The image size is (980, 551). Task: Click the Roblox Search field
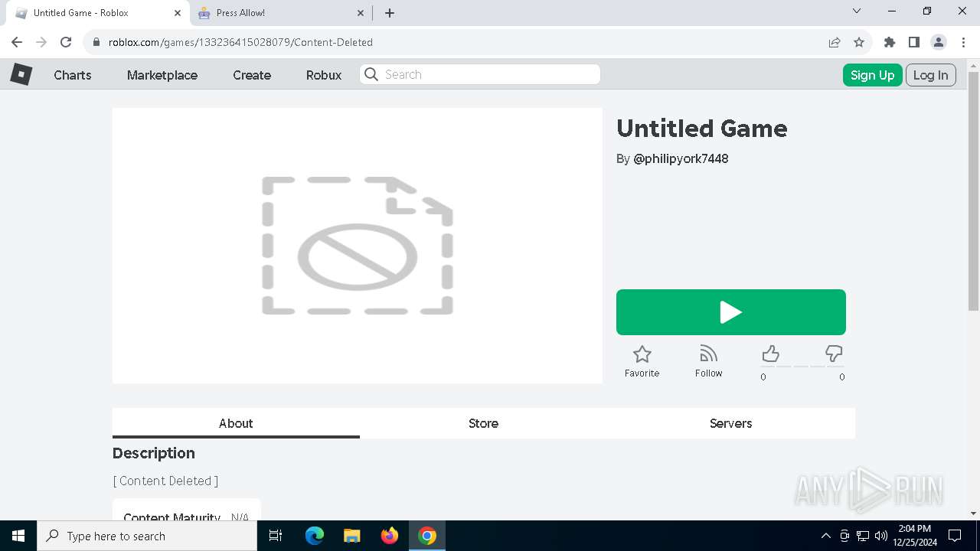[480, 74]
